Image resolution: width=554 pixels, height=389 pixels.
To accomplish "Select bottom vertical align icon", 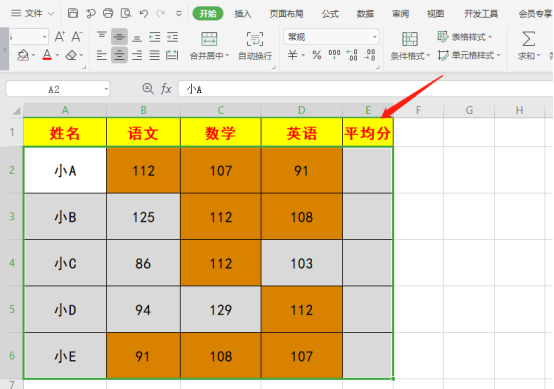I will click(137, 37).
